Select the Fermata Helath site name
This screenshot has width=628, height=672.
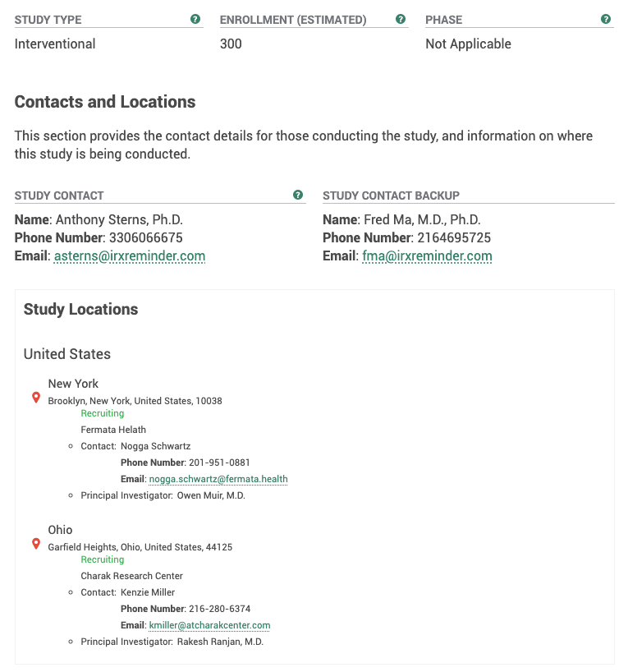click(x=113, y=430)
